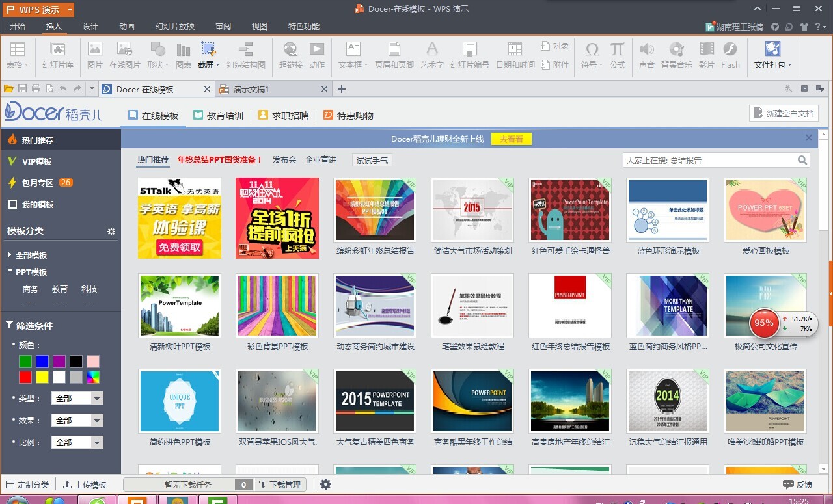Close the Docer理财 banner

tap(809, 138)
